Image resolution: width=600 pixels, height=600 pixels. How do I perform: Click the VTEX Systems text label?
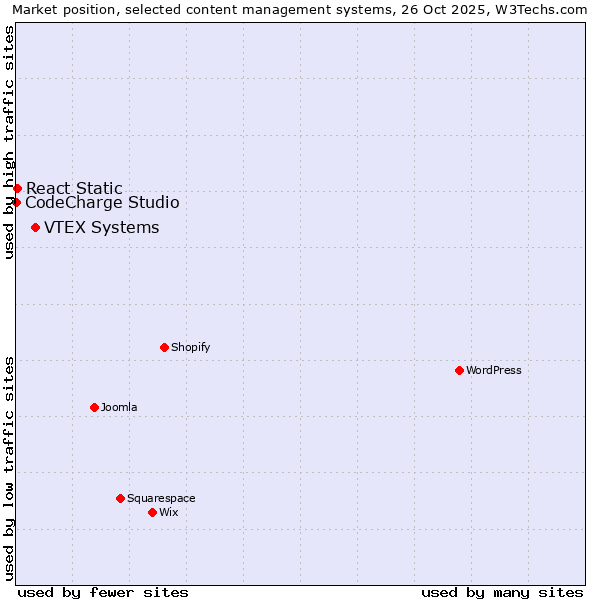pos(101,227)
